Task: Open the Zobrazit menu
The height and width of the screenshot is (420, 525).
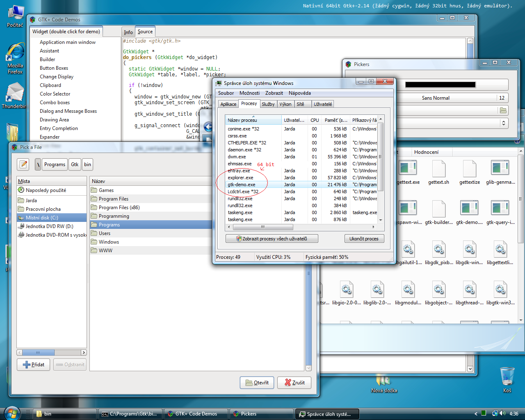Action: [x=274, y=93]
